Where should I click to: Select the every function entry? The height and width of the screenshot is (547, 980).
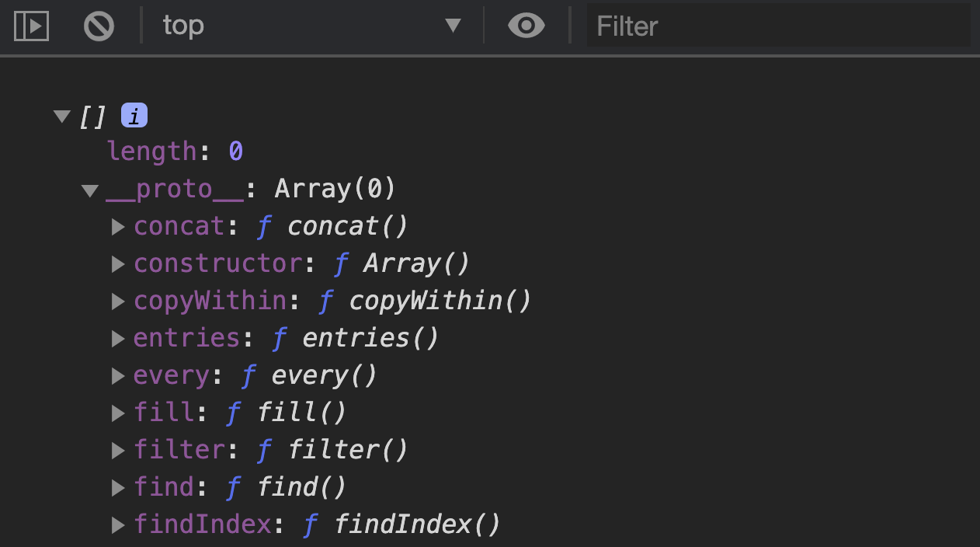click(171, 375)
